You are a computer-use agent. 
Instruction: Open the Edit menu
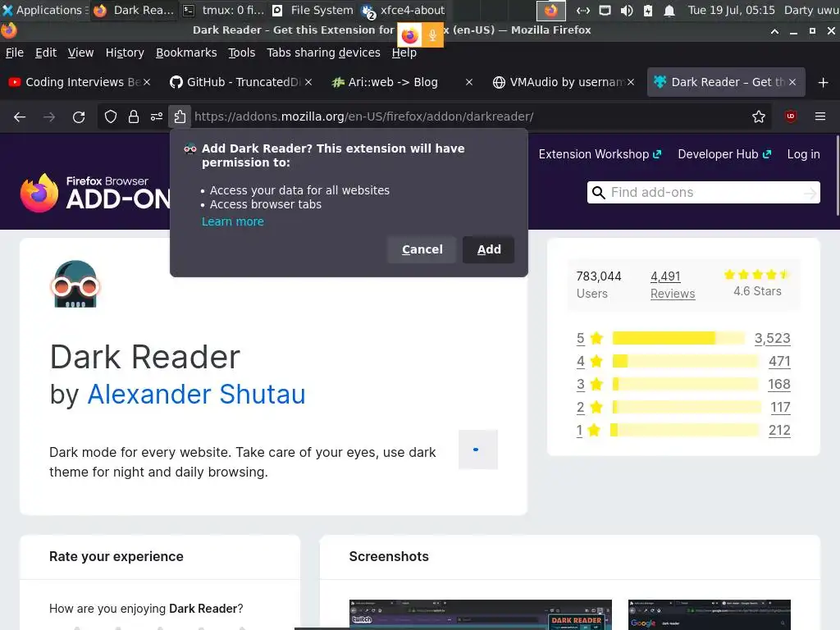coord(46,52)
